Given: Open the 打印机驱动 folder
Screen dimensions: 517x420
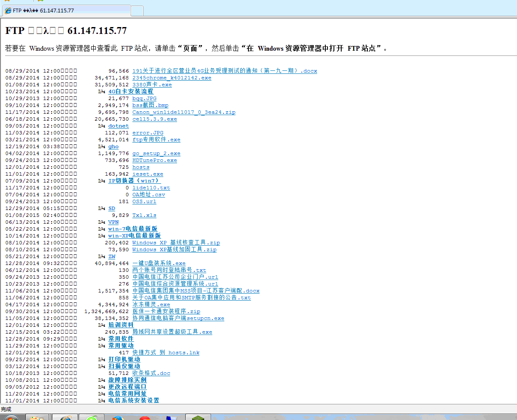Looking at the screenshot, I should click(124, 359).
